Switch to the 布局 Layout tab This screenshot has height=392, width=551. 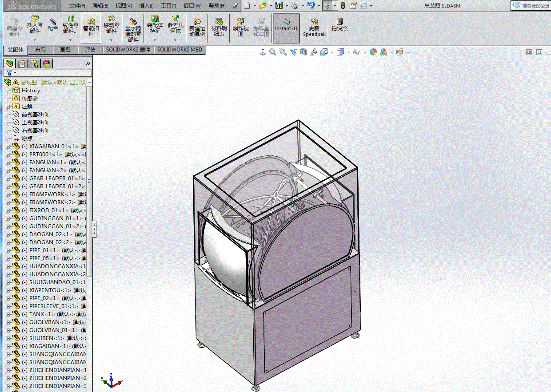coord(40,50)
